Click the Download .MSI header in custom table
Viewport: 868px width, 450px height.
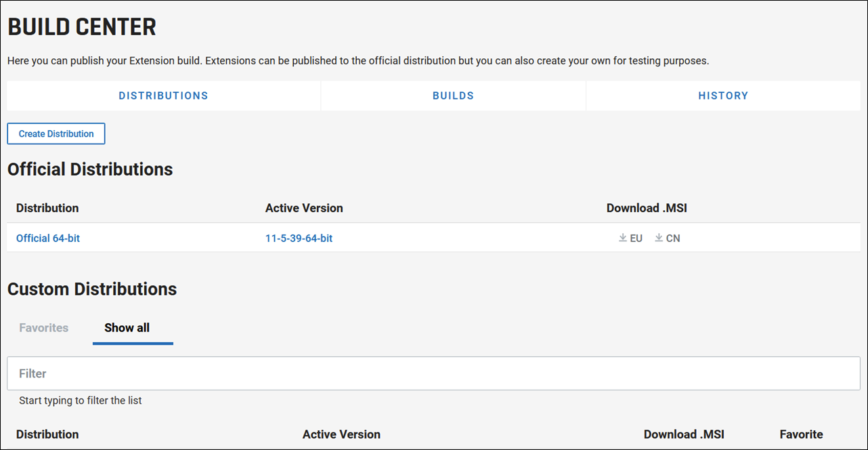click(x=684, y=434)
